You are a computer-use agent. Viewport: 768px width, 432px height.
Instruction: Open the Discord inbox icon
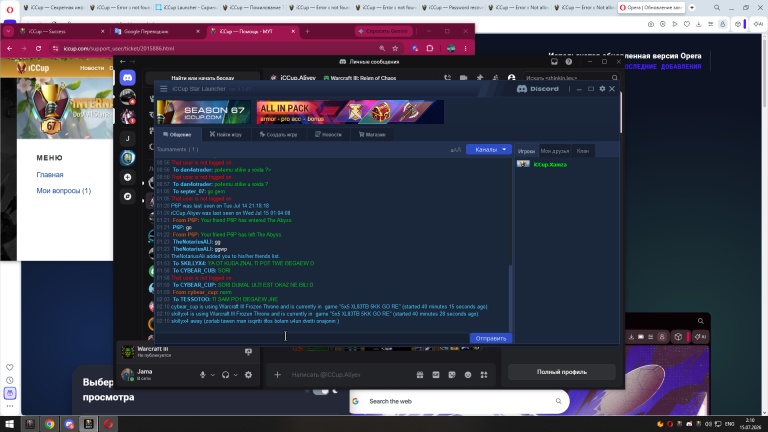[x=554, y=62]
